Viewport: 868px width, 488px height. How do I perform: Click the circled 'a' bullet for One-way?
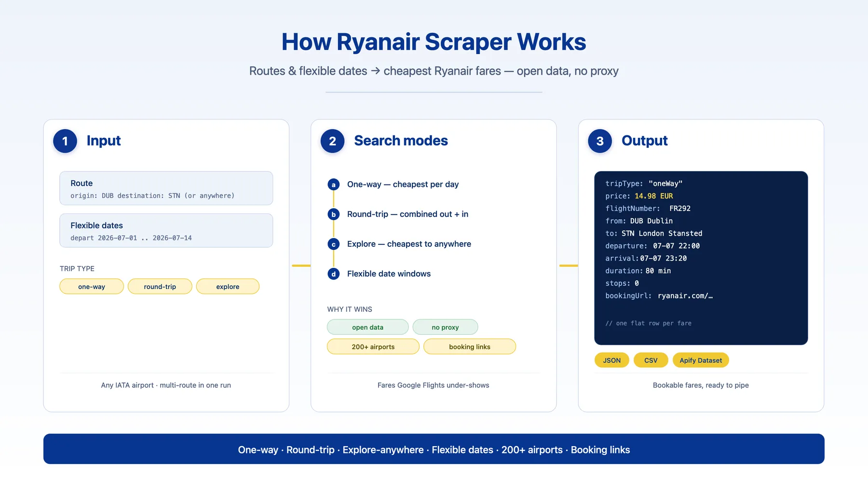(x=333, y=185)
